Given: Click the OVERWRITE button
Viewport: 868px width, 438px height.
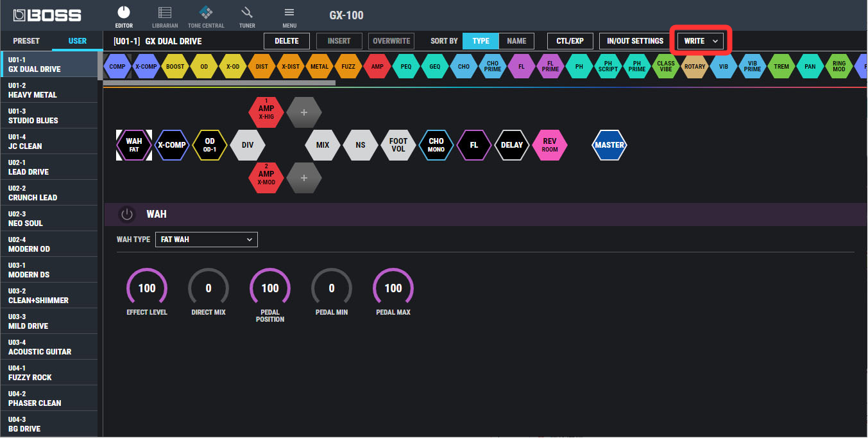Looking at the screenshot, I should (391, 41).
